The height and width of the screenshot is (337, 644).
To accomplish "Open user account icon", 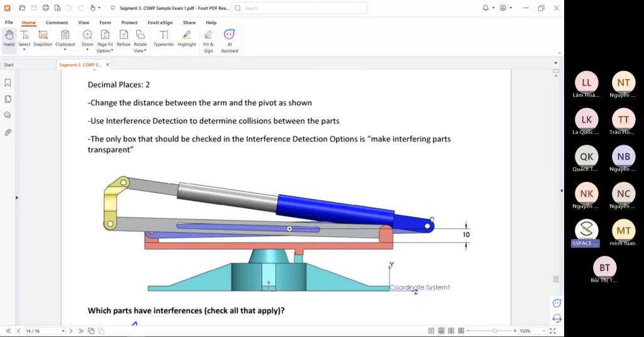I will coord(502,8).
